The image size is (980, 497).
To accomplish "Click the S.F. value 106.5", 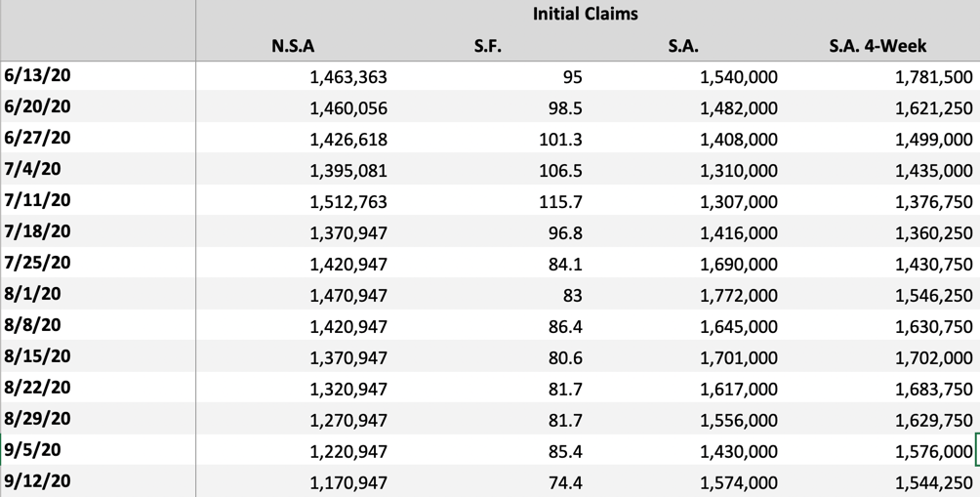I will click(x=560, y=171).
